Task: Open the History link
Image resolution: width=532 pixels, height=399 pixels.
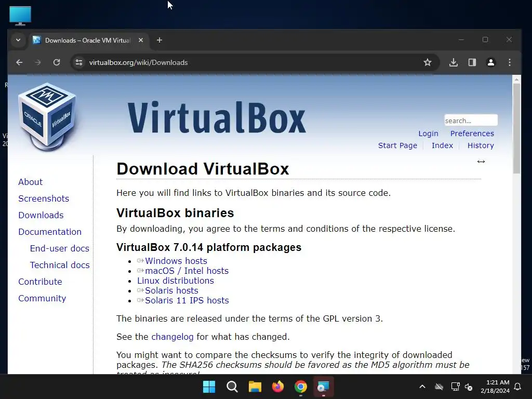Action: (x=481, y=145)
